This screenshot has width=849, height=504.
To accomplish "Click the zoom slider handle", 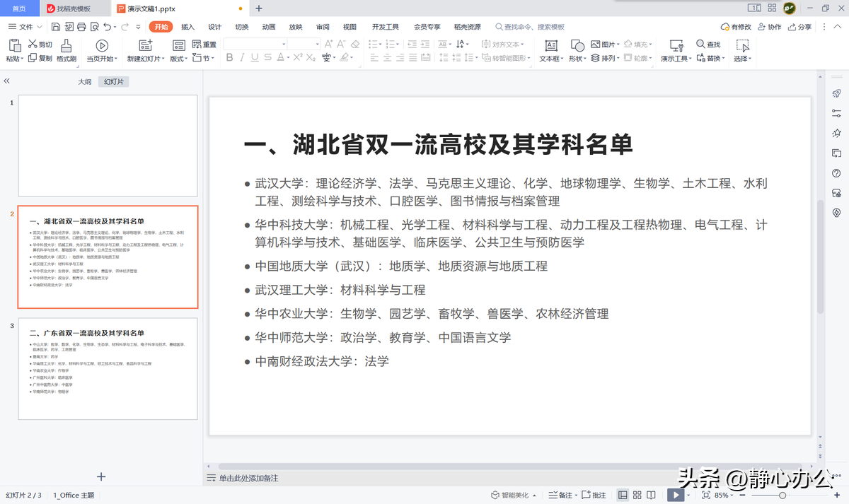I will [782, 496].
